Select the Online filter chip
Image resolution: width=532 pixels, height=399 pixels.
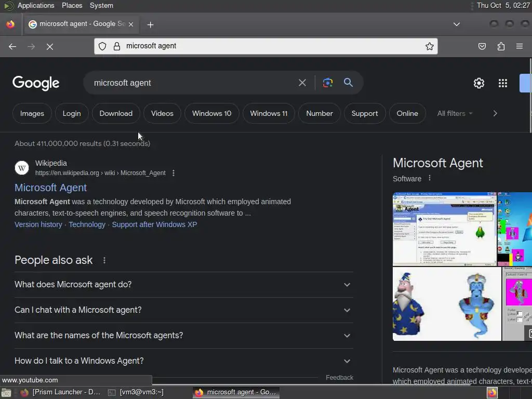407,113
